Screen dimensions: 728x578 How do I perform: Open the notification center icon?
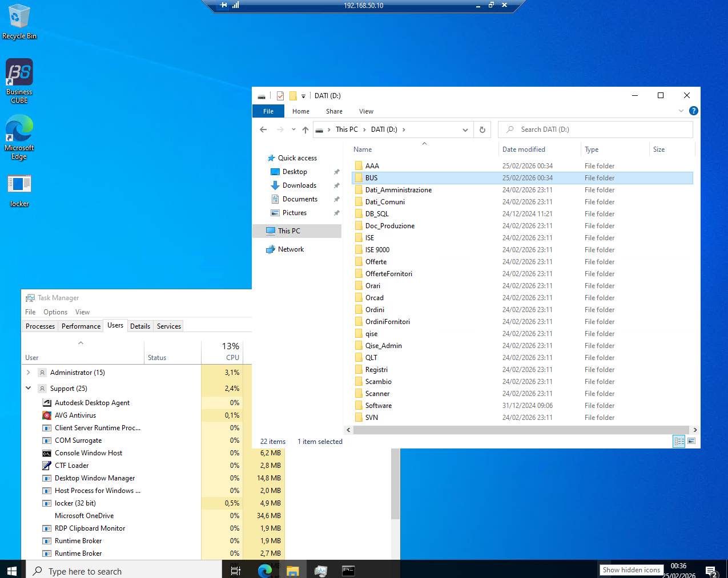[711, 571]
